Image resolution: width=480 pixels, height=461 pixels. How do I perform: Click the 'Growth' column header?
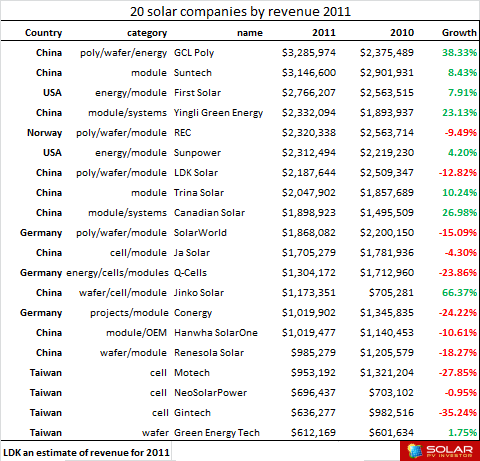coord(459,33)
